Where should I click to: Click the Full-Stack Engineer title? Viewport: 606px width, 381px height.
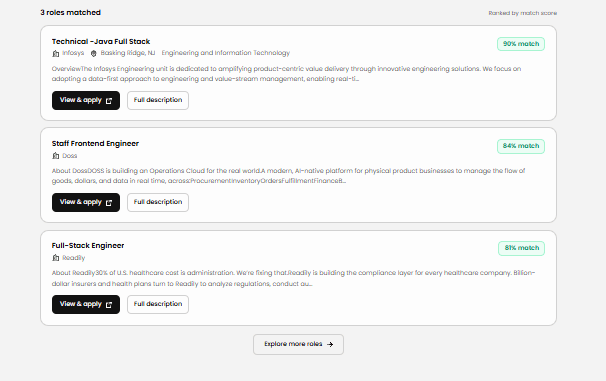(x=88, y=245)
